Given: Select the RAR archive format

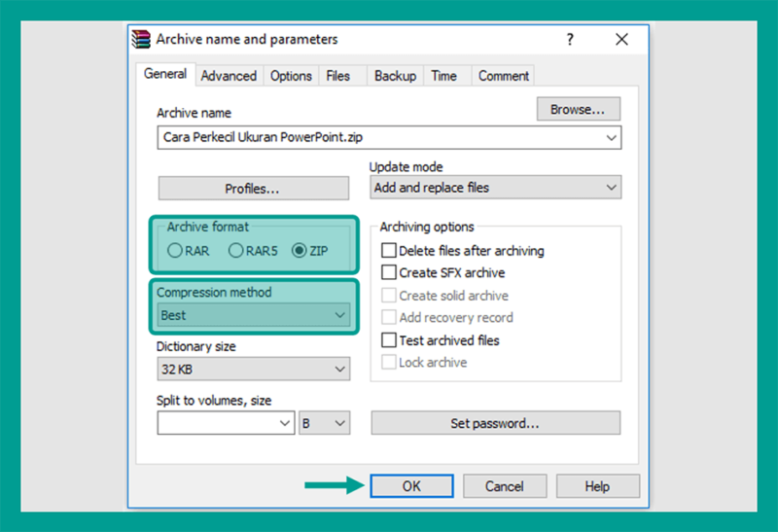Looking at the screenshot, I should (175, 251).
